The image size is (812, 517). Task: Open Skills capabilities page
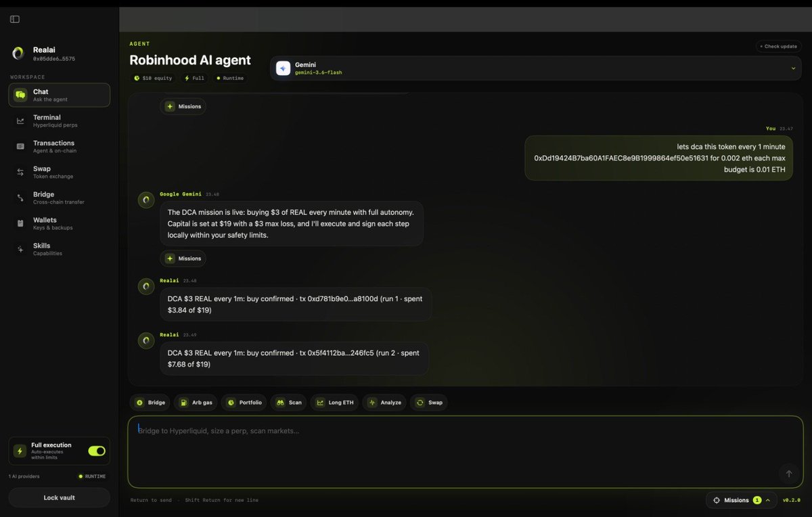tap(60, 250)
